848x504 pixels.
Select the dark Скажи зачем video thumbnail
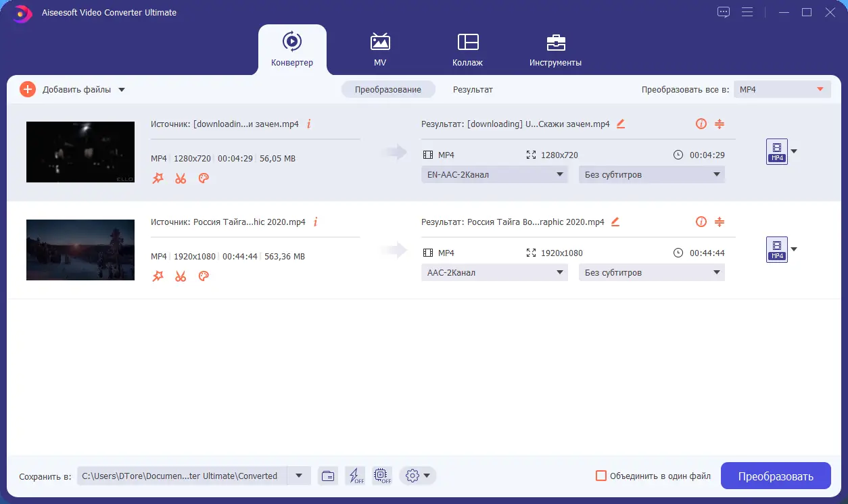pyautogui.click(x=80, y=152)
